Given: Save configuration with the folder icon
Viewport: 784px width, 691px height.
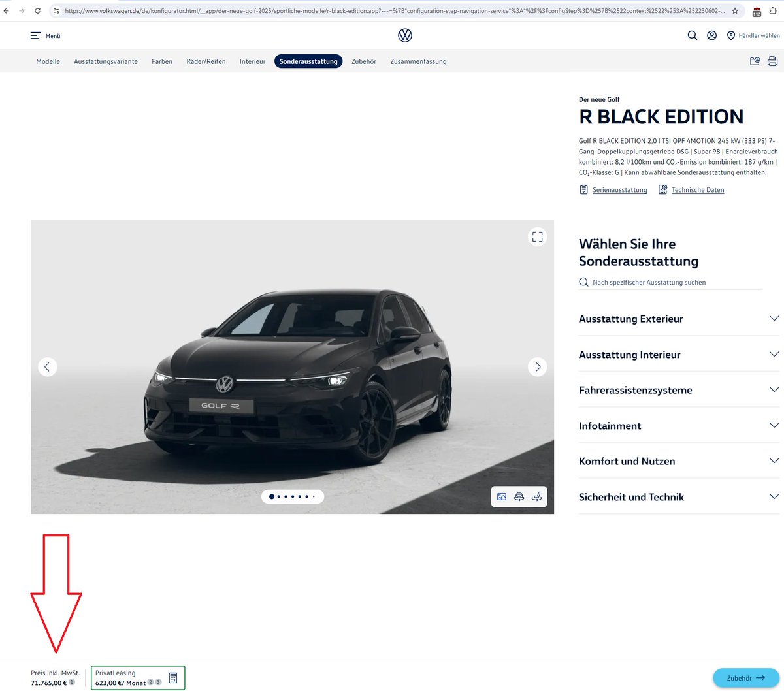Looking at the screenshot, I should [x=755, y=61].
